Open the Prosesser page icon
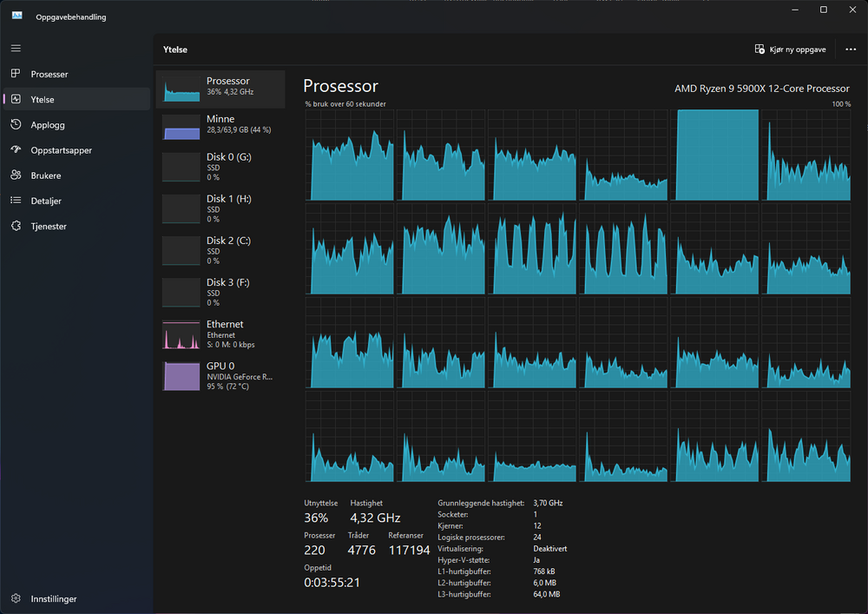The image size is (868, 614). (x=16, y=74)
